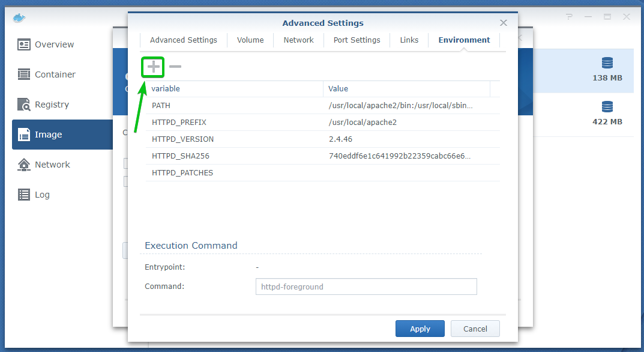Click the Command input field
The image size is (644, 352).
coord(366,287)
